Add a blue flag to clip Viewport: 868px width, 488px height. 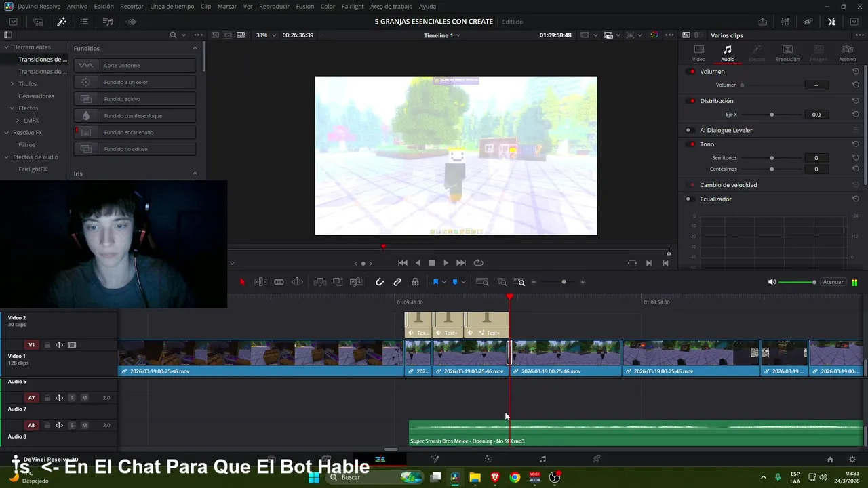[x=435, y=282]
